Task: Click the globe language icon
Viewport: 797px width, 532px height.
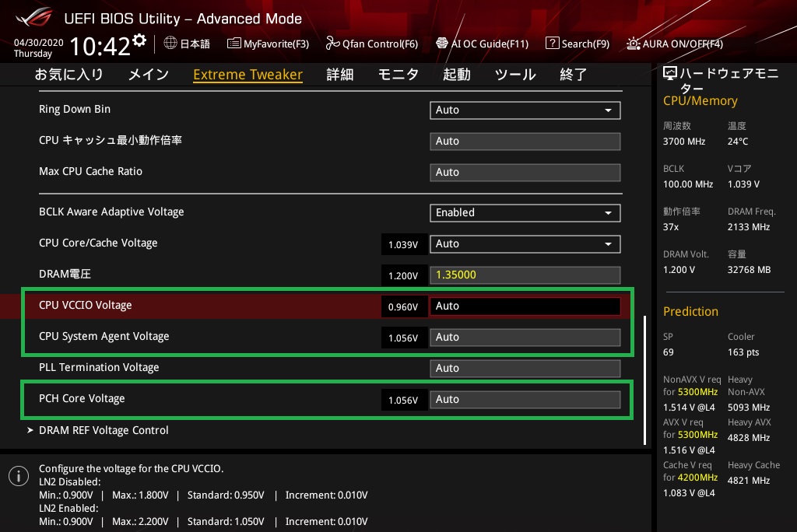Action: point(170,44)
